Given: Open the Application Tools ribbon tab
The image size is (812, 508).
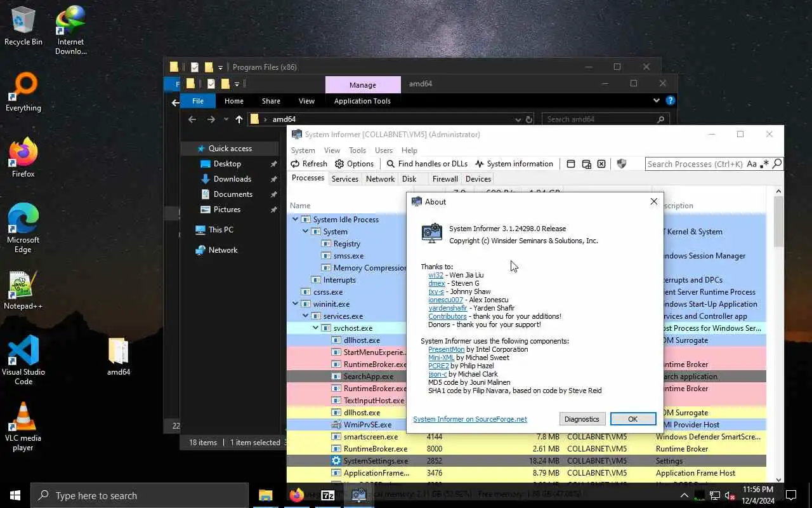Looking at the screenshot, I should [x=362, y=101].
